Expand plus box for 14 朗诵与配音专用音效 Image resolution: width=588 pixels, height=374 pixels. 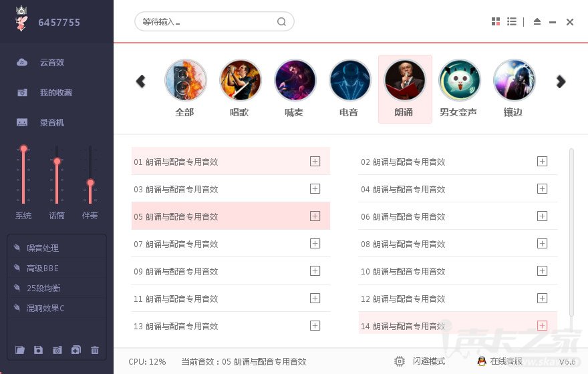click(542, 326)
